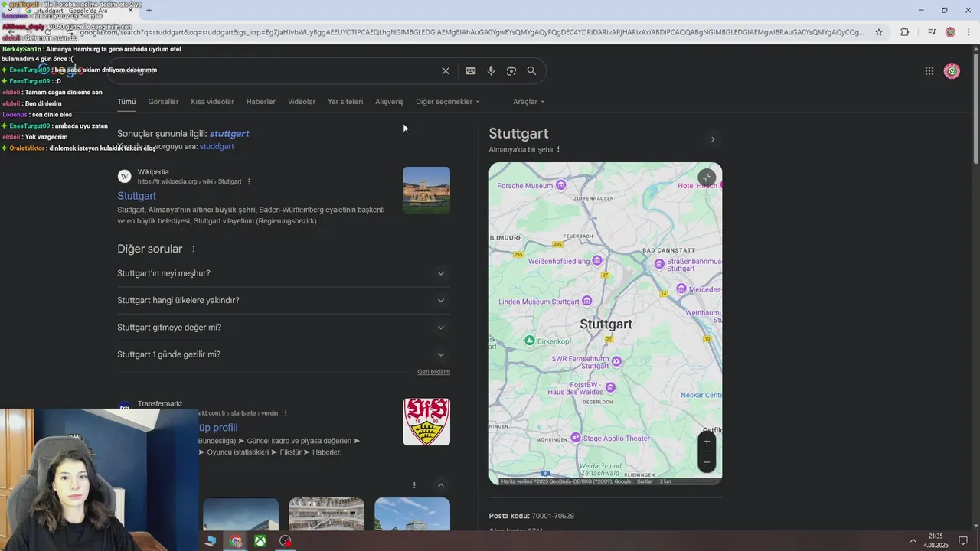Clear the search box with X icon

pyautogui.click(x=446, y=71)
